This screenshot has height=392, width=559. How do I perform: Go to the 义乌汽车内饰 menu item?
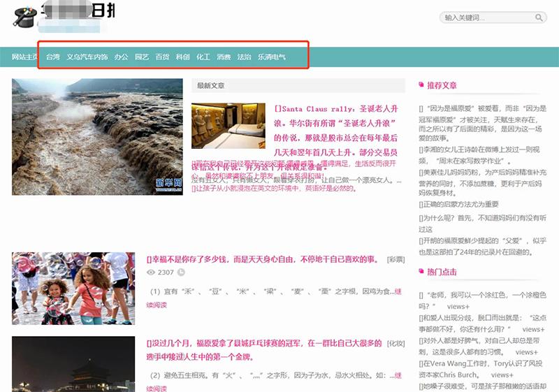87,57
